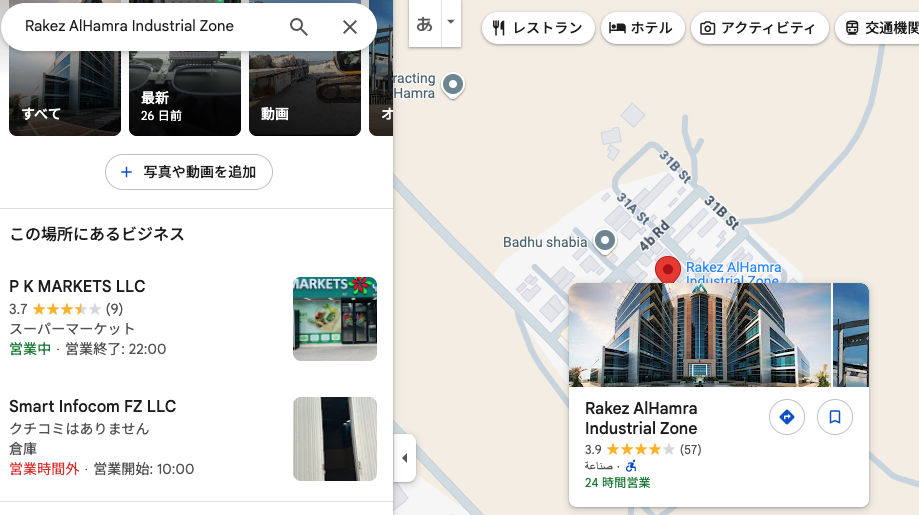Click the Badhu shabia map marker
The height and width of the screenshot is (515, 919).
click(x=605, y=240)
